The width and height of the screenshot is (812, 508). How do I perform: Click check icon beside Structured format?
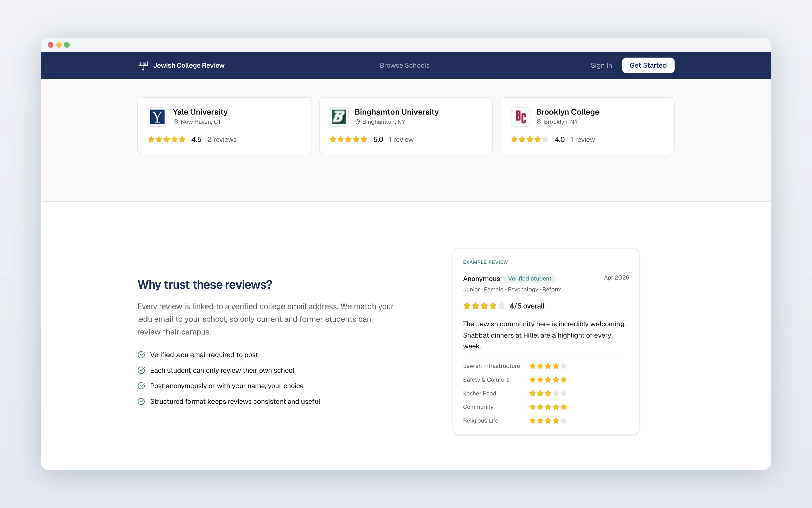coord(141,401)
